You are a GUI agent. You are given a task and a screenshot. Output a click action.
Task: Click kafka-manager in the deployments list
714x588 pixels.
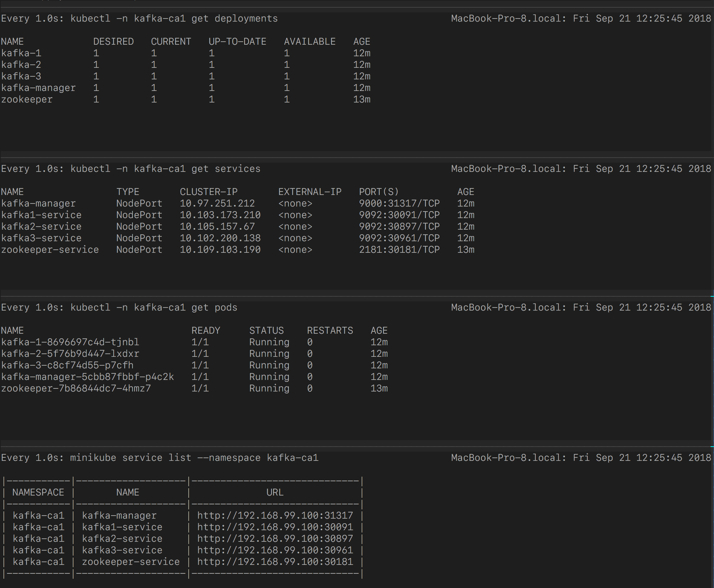point(39,88)
